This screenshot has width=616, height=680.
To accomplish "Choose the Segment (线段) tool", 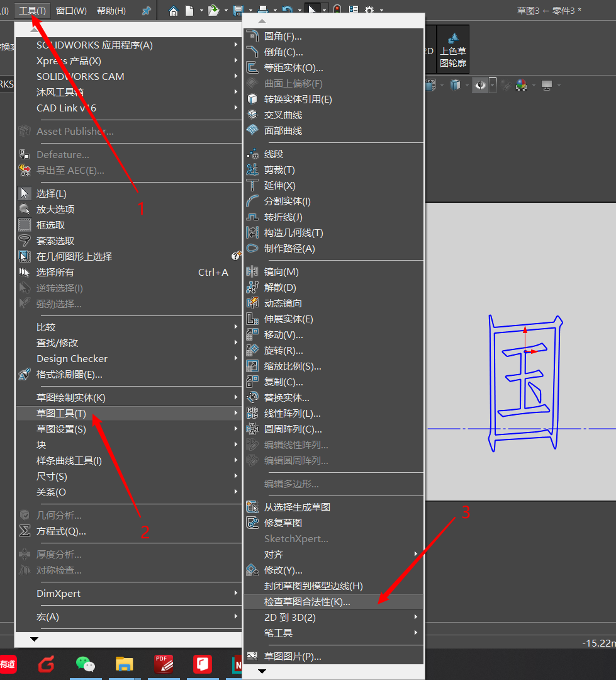I will click(333, 154).
